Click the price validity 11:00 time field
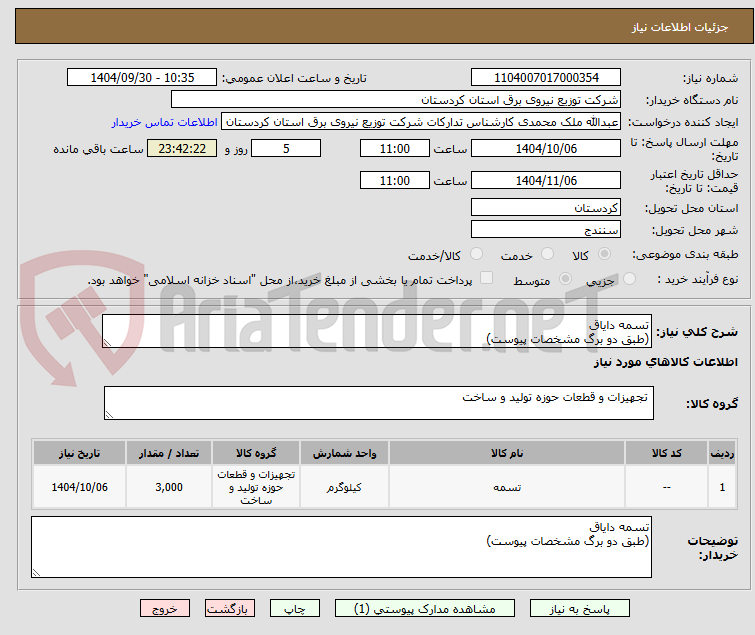The width and height of the screenshot is (755, 635). (x=395, y=181)
